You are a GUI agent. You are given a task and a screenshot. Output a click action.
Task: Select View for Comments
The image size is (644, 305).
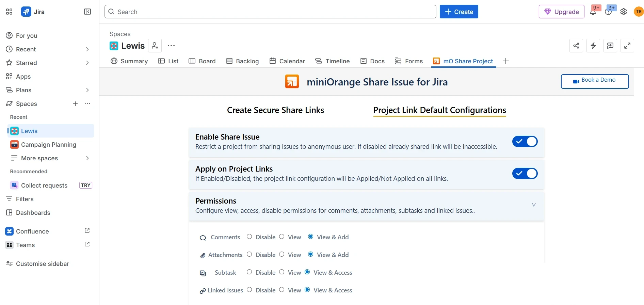[x=282, y=237]
